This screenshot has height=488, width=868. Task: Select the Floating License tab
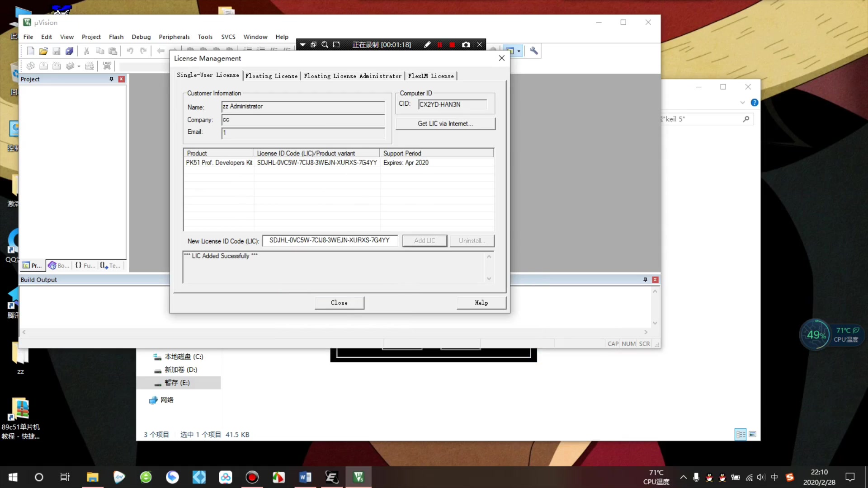pyautogui.click(x=271, y=75)
